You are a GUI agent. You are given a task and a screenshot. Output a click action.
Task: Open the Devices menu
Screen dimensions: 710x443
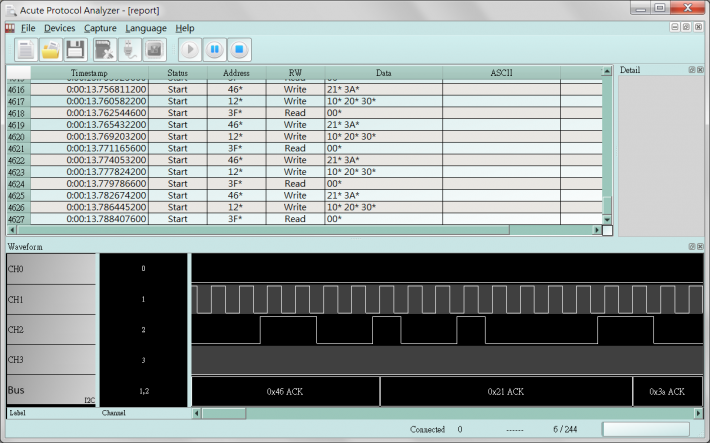click(x=59, y=28)
